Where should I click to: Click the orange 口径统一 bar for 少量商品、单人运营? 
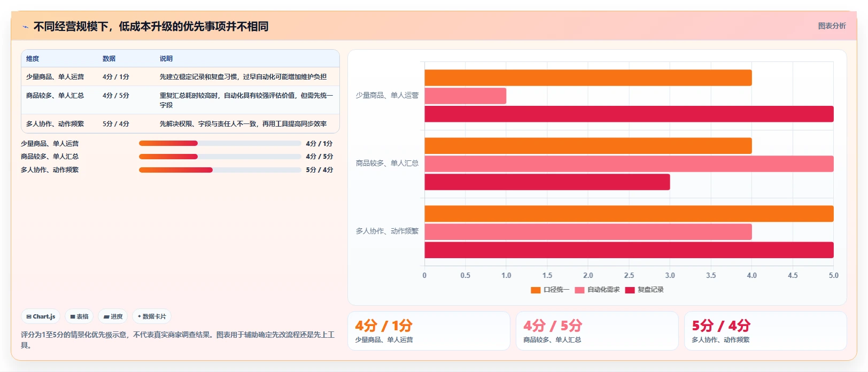coord(588,78)
